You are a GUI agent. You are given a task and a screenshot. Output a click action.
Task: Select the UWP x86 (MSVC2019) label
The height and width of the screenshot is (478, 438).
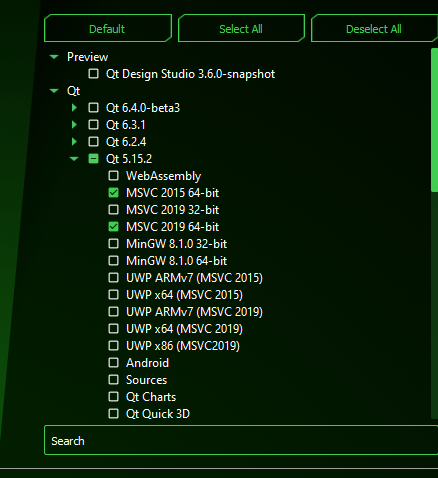[x=183, y=346]
